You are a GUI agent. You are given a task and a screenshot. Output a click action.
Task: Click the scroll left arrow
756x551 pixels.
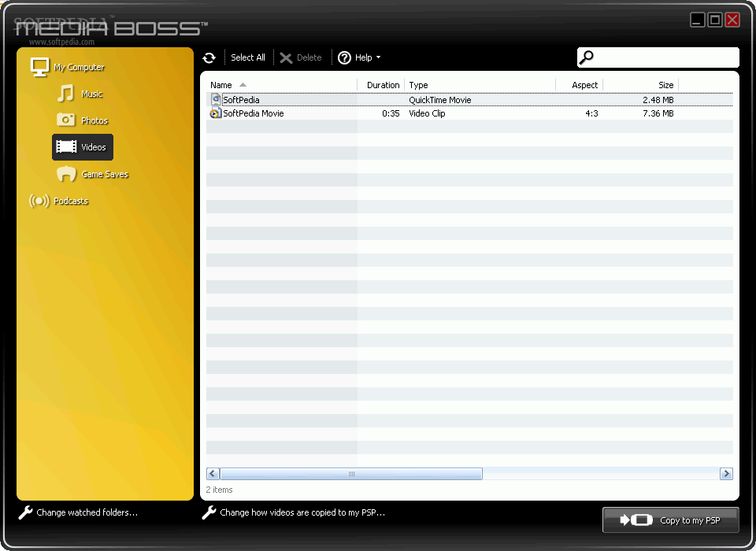(213, 474)
